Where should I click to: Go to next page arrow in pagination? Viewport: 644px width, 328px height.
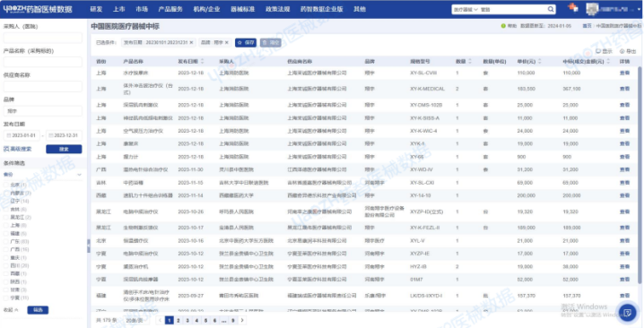coord(242,320)
